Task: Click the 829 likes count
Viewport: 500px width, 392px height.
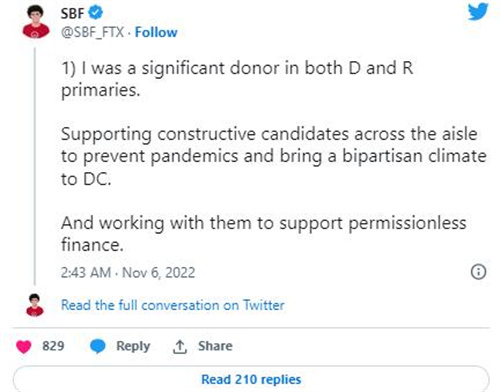Action: click(53, 346)
